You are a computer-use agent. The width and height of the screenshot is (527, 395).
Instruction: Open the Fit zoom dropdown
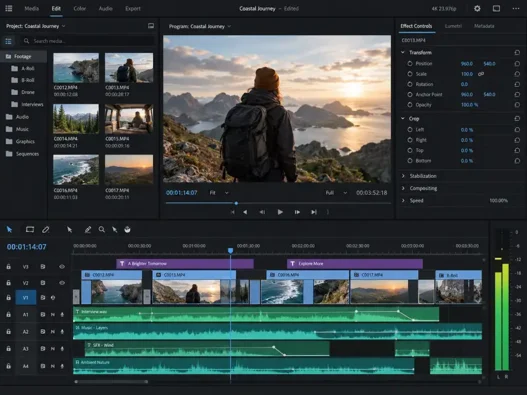coord(219,193)
